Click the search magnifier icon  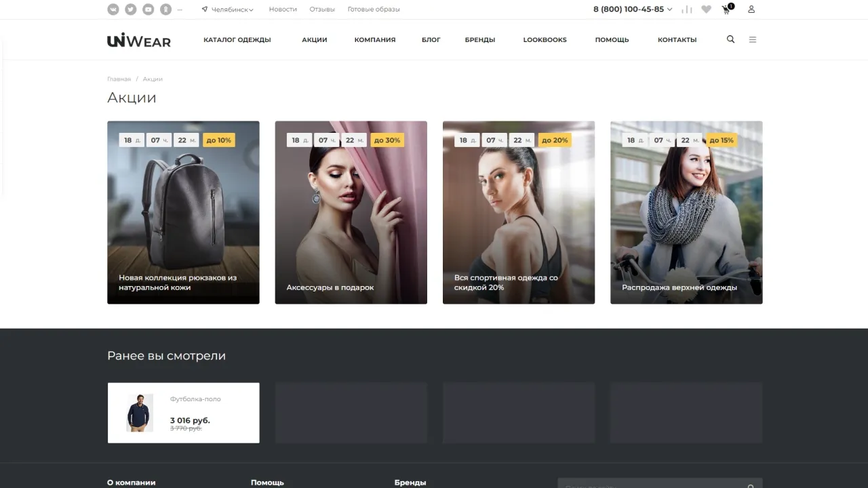pos(730,39)
